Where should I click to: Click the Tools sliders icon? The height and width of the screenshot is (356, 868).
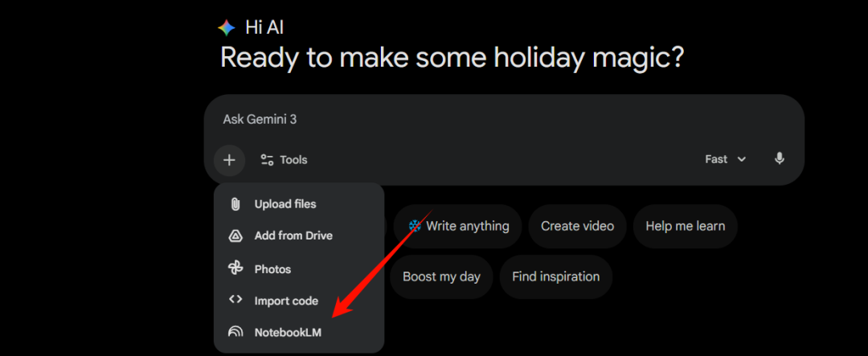tap(268, 160)
